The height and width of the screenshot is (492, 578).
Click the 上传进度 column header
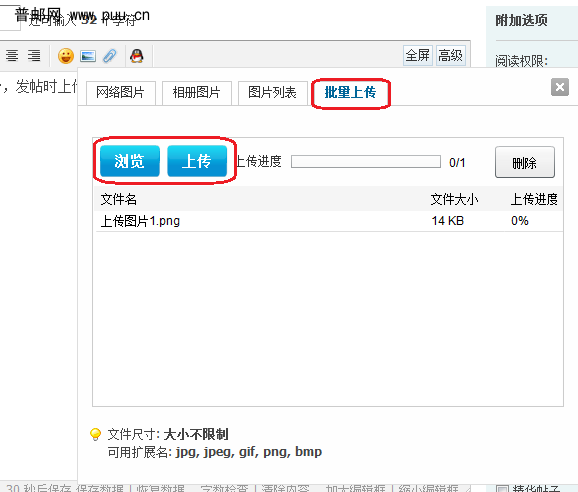pyautogui.click(x=534, y=199)
